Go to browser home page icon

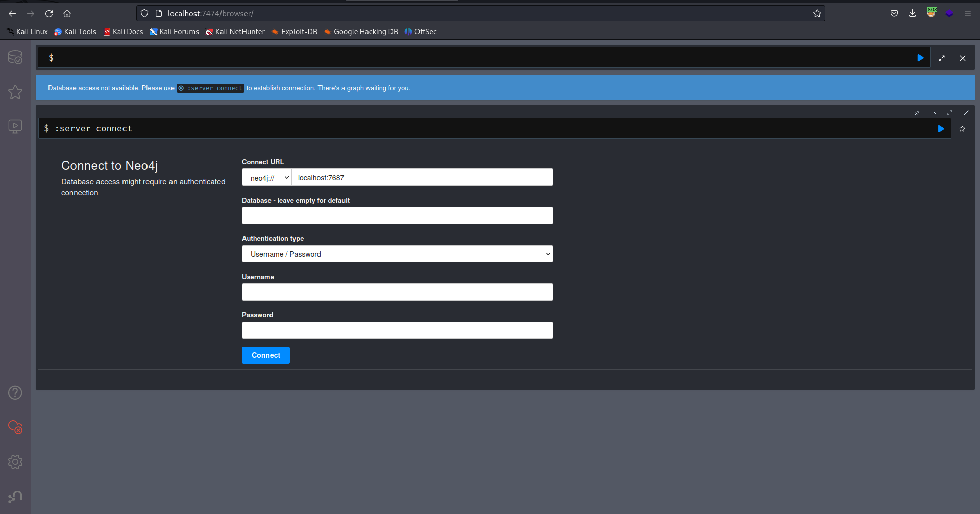pyautogui.click(x=67, y=14)
